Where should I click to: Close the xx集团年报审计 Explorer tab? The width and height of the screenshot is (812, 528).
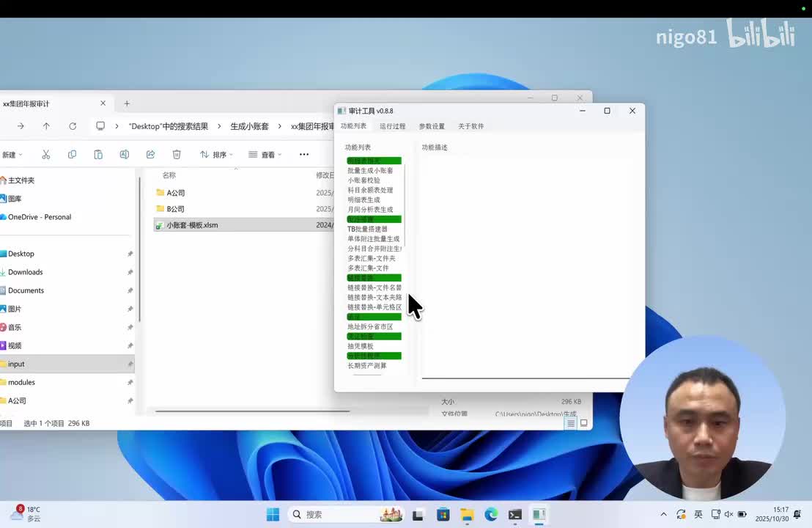[x=103, y=103]
